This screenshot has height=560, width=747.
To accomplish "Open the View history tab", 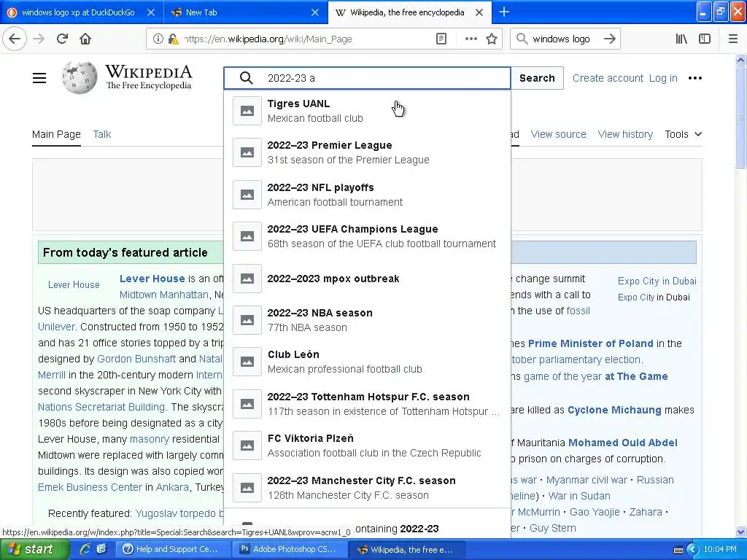I will point(625,134).
